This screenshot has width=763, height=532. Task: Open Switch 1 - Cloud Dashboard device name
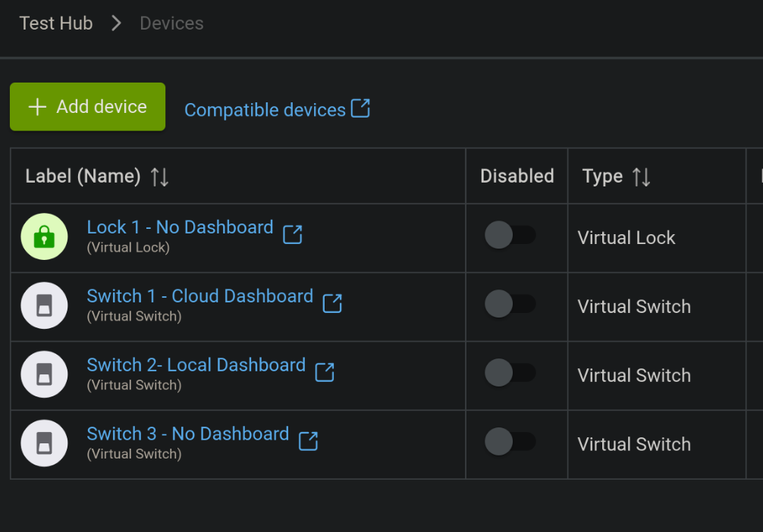pos(199,296)
